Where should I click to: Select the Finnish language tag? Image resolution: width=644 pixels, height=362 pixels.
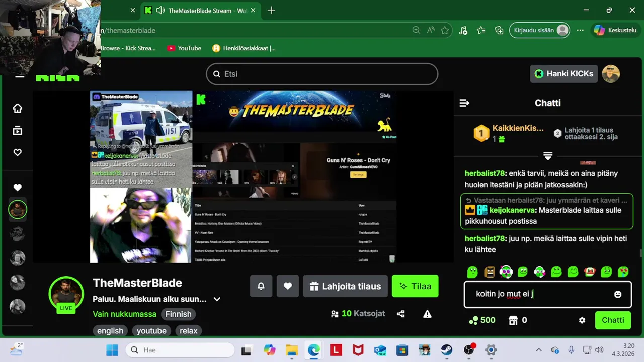pos(179,314)
